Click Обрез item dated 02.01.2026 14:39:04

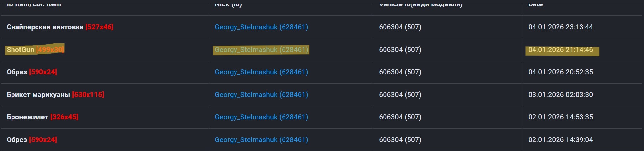tap(17, 140)
